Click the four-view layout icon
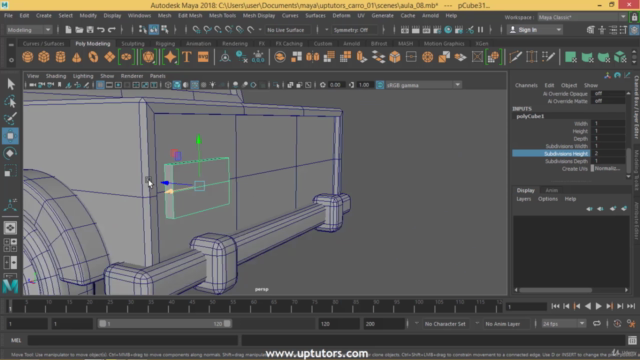The height and width of the screenshot is (360, 640). (10, 245)
